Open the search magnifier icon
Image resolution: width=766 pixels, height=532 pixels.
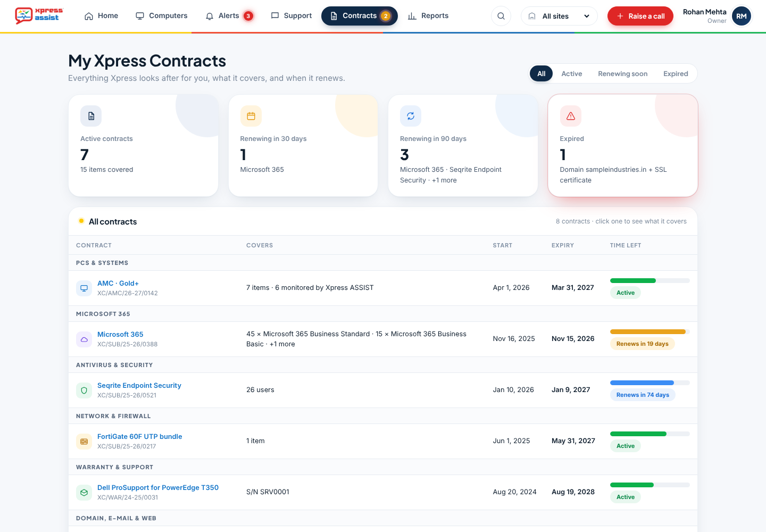(501, 16)
